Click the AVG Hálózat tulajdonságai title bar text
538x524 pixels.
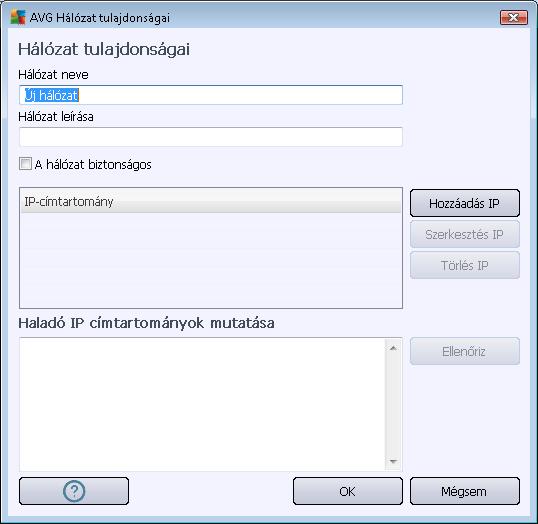100,18
